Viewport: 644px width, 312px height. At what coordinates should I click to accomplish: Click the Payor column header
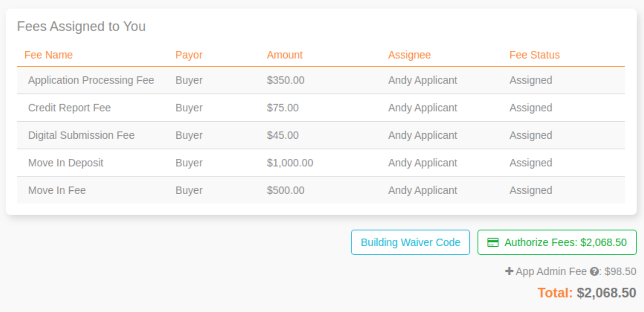pos(189,55)
